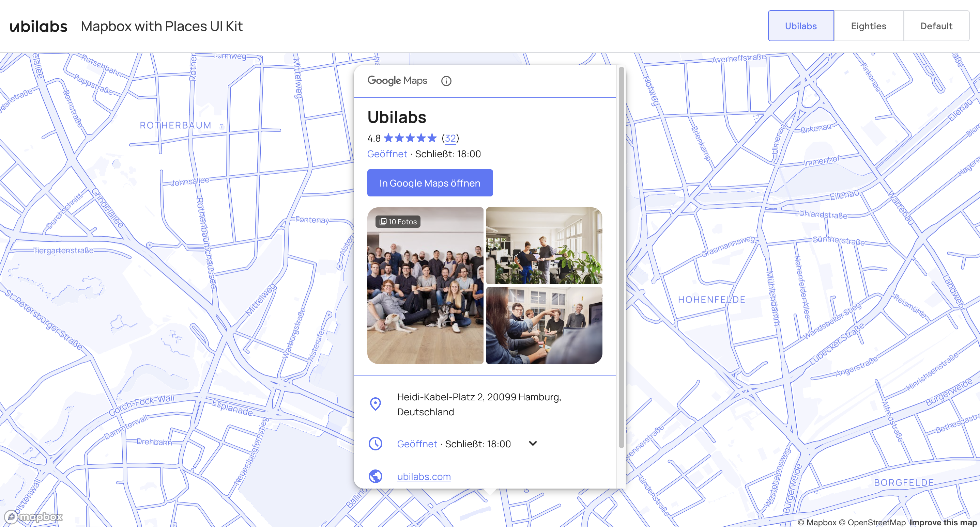Open the Google Maps info icon
Viewport: 980px width, 527px height.
click(x=446, y=81)
